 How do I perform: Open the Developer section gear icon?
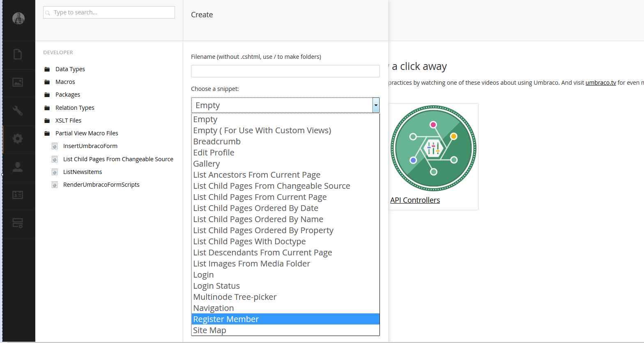[18, 139]
